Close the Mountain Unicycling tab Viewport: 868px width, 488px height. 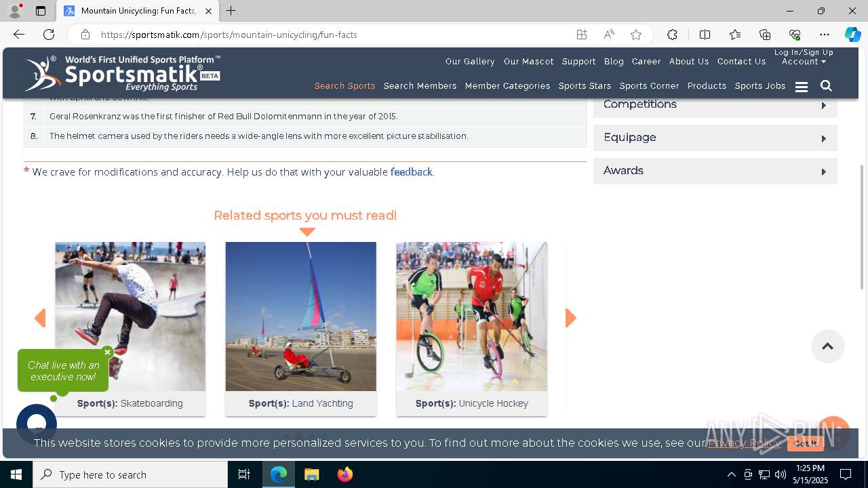click(x=208, y=11)
